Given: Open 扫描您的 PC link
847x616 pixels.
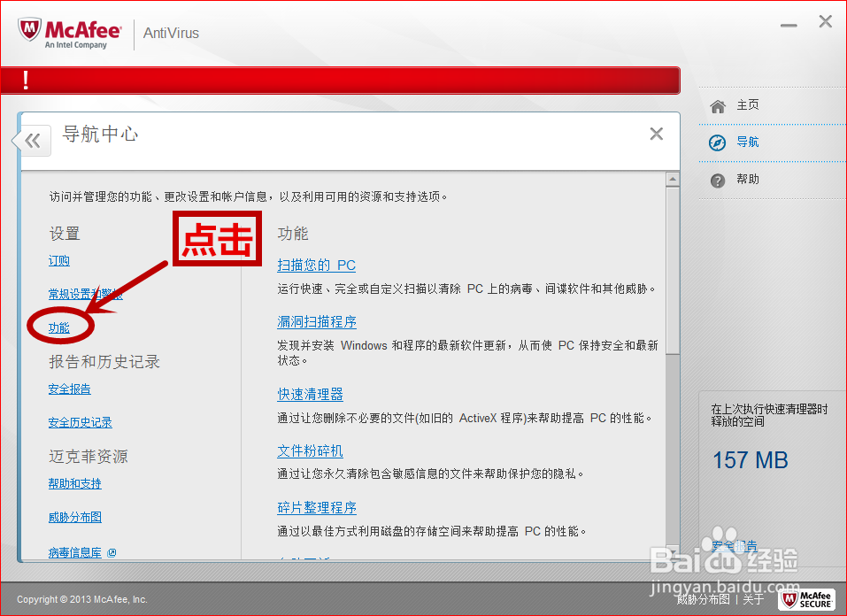Looking at the screenshot, I should (317, 265).
